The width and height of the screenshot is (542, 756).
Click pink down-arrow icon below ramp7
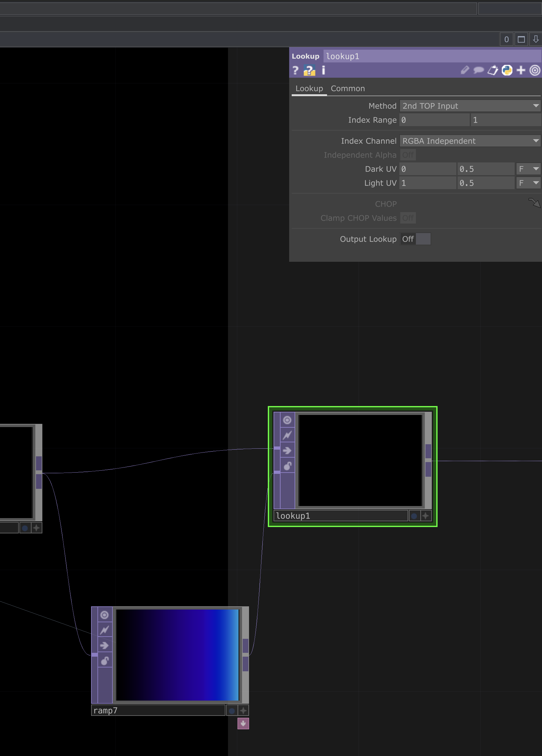[243, 723]
